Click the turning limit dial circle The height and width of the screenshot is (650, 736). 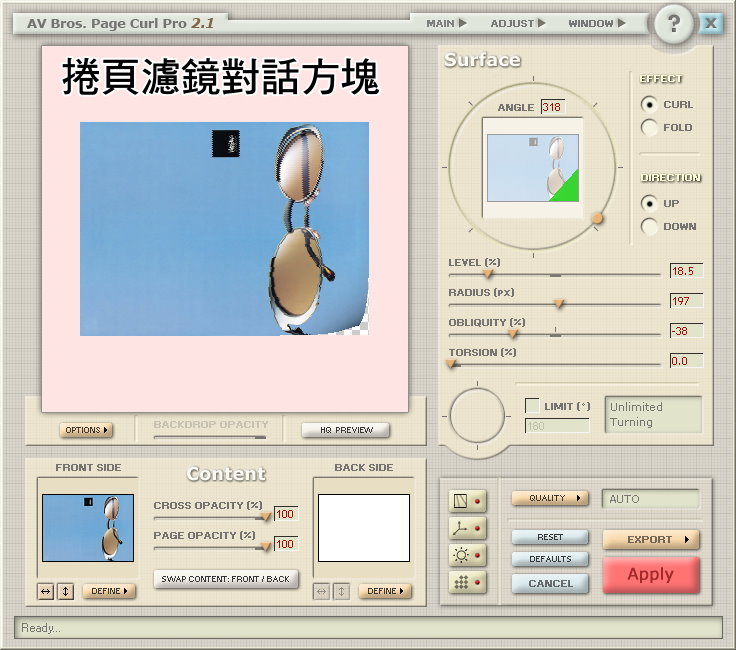[x=477, y=416]
